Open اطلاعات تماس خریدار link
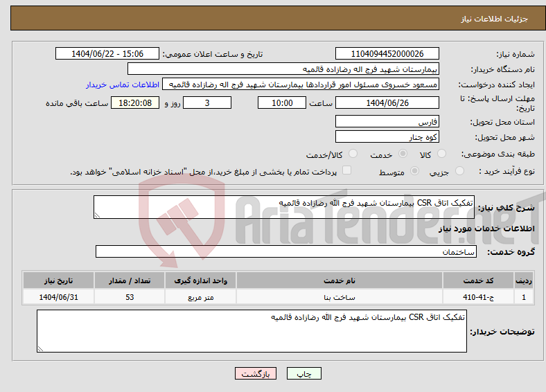 (x=123, y=84)
